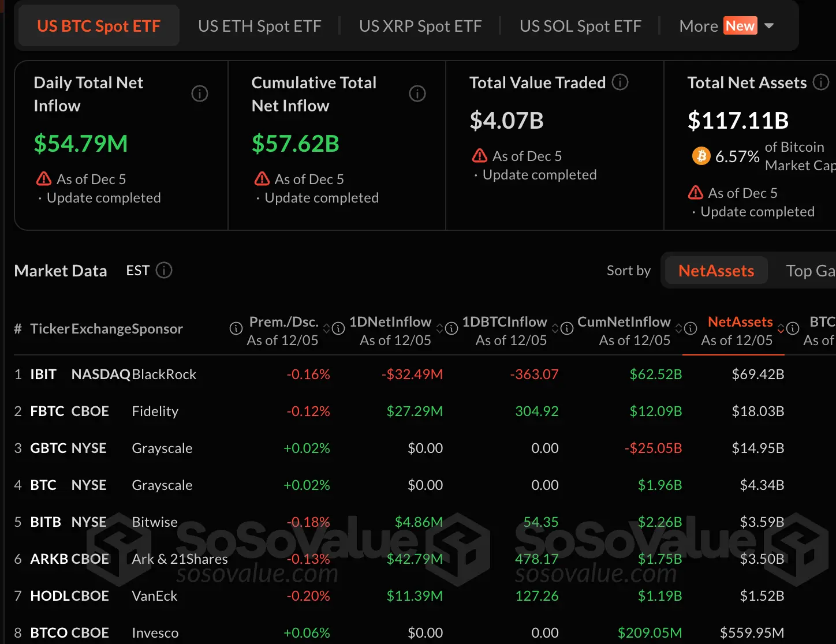Open info tooltip for Cumulative Total Net Inflow

tap(417, 93)
